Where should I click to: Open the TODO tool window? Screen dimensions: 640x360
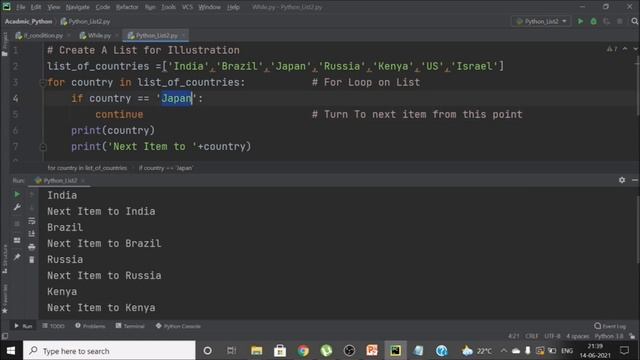click(x=53, y=326)
